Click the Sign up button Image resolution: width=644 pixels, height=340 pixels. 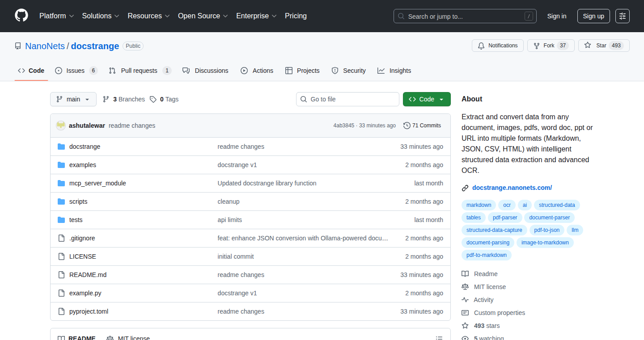point(593,16)
